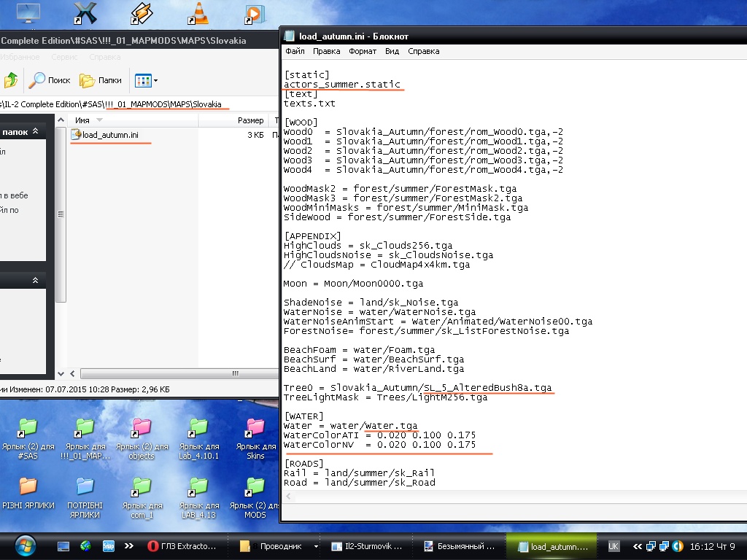Open the Файл menu in Notepad
The width and height of the screenshot is (747, 560).
(x=295, y=52)
